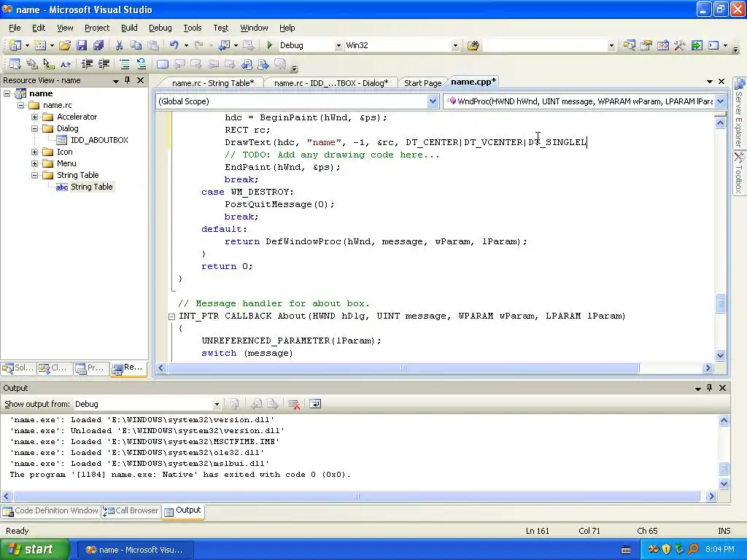
Task: Open the Start Page toolbar icon
Action: [697, 45]
